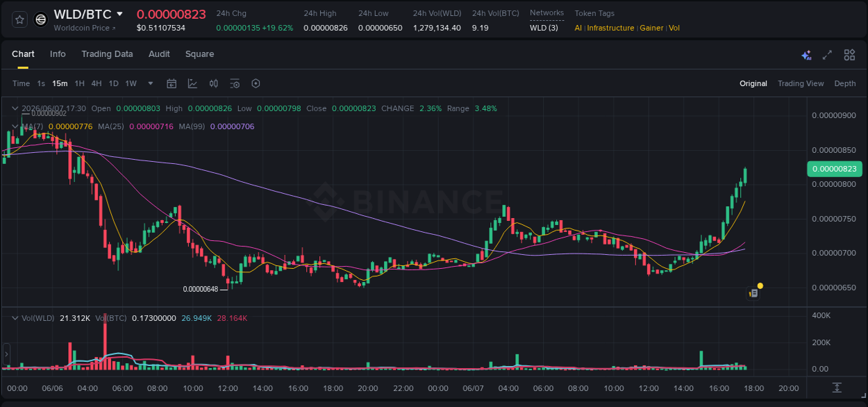Select the AI token tag
868x407 pixels.
point(578,28)
